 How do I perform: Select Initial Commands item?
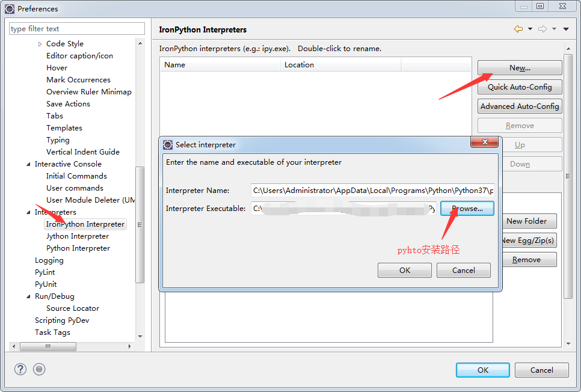[x=76, y=176]
